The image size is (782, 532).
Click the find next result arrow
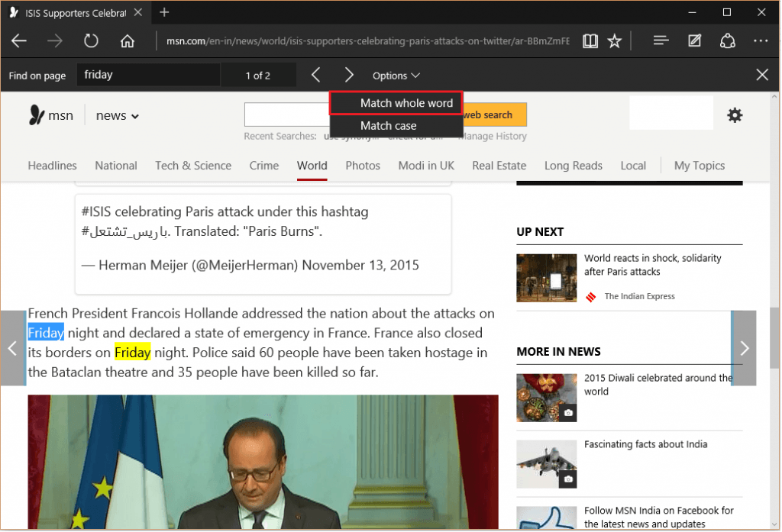[349, 75]
